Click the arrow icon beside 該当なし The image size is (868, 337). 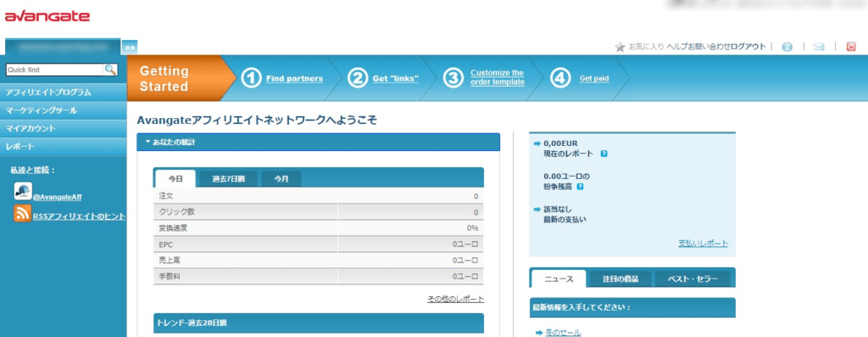[x=537, y=209]
